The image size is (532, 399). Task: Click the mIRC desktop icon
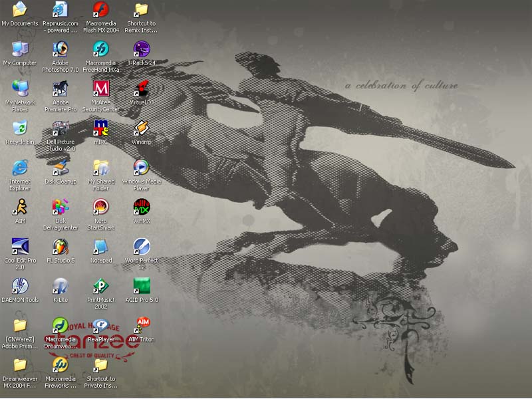pyautogui.click(x=101, y=128)
